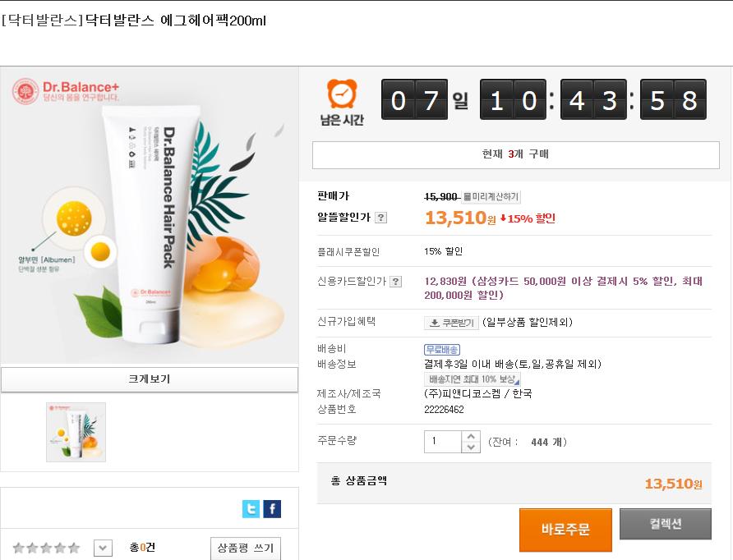This screenshot has height=560, width=733.
Task: Open the 미리계산하기 price calculator
Action: pos(491,197)
